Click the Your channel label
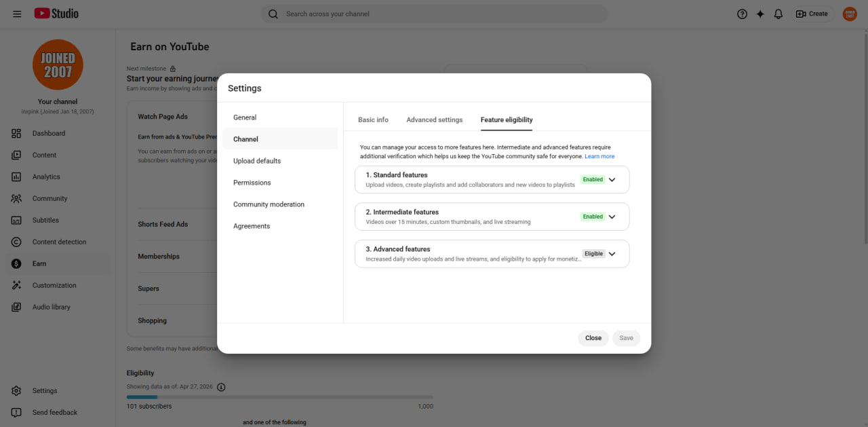Screen dimensions: 868x427 (58, 102)
